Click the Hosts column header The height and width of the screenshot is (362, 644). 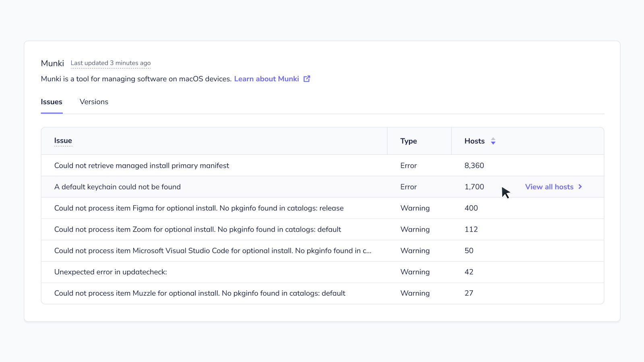tap(475, 141)
